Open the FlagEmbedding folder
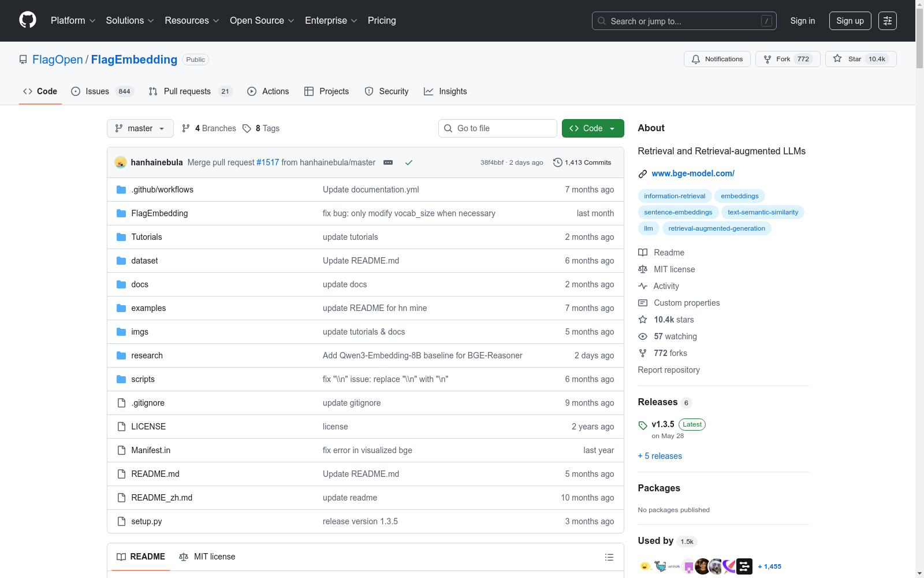The height and width of the screenshot is (578, 924). tap(159, 213)
